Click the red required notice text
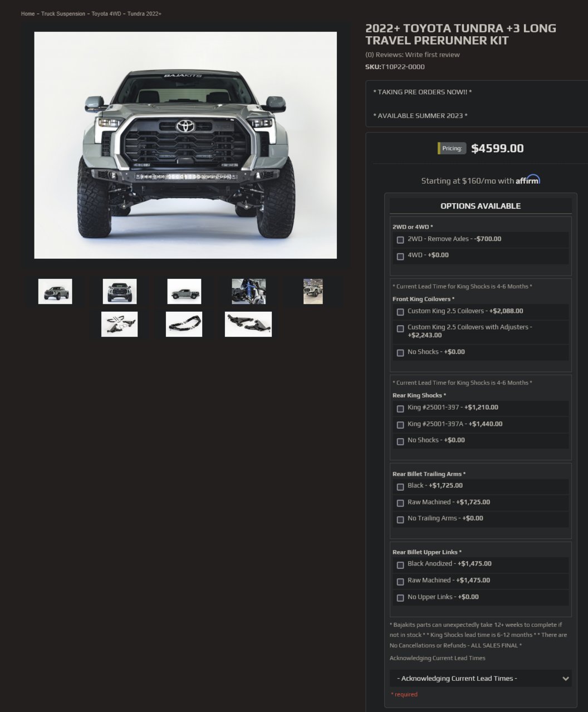 click(x=404, y=694)
